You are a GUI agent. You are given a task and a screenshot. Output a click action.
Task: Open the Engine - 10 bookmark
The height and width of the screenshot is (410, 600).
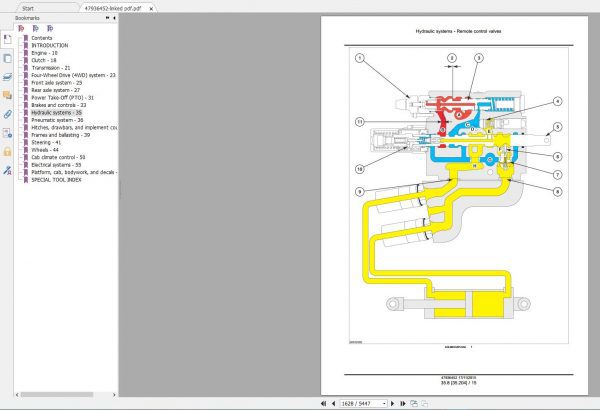point(44,53)
